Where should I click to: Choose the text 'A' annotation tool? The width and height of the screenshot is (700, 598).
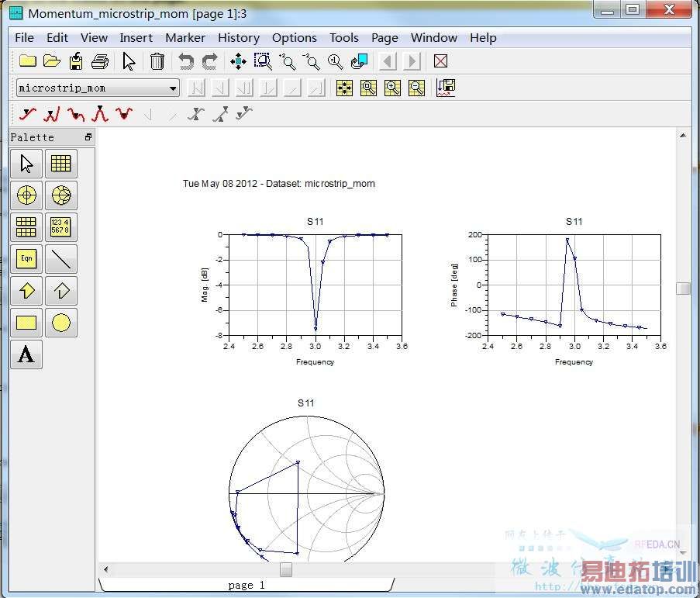[26, 354]
